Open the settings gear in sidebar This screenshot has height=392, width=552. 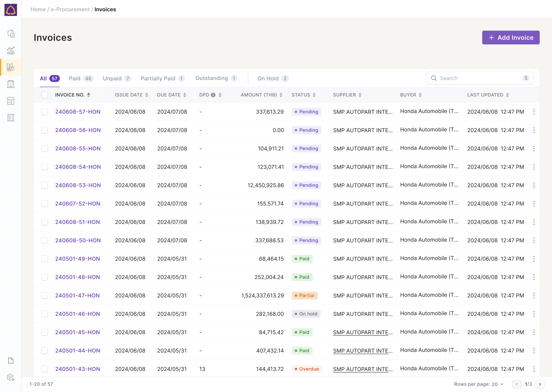(x=11, y=377)
